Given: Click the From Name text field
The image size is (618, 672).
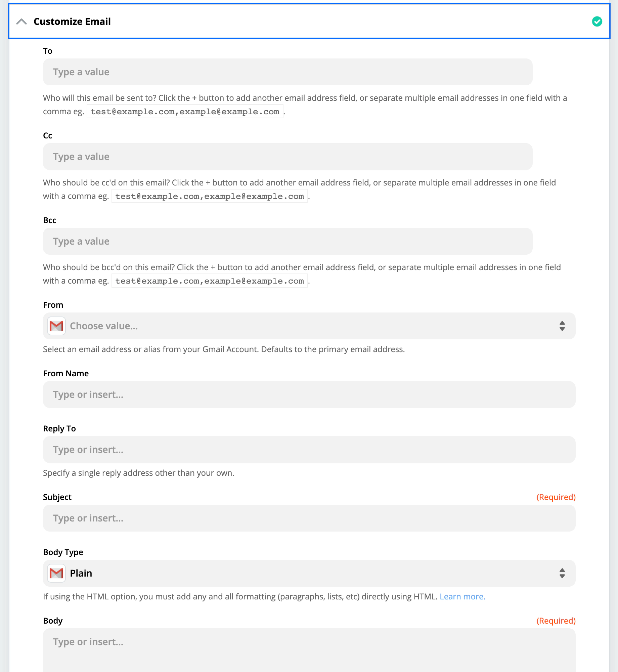Looking at the screenshot, I should point(309,394).
